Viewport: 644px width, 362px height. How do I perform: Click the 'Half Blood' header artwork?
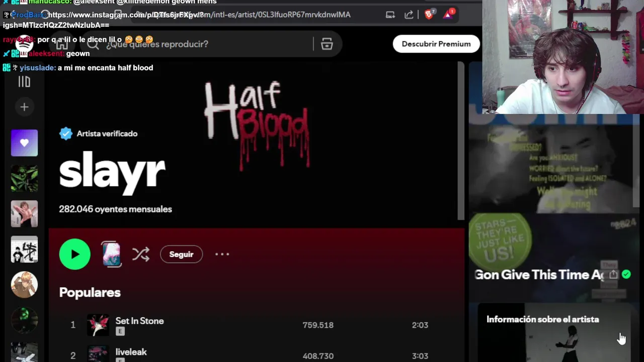(257, 126)
